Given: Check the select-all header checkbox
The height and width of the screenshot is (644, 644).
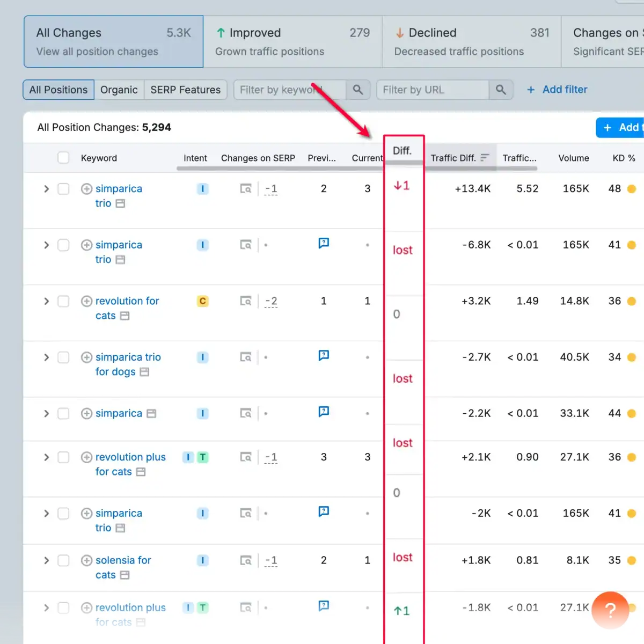Looking at the screenshot, I should 63,158.
